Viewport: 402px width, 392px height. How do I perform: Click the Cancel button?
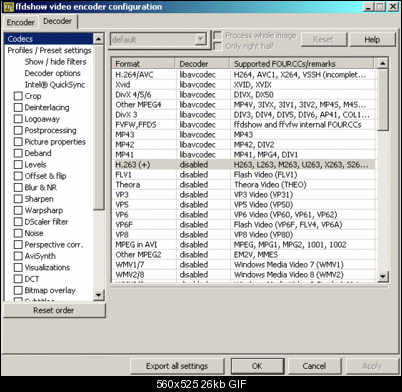click(x=314, y=366)
